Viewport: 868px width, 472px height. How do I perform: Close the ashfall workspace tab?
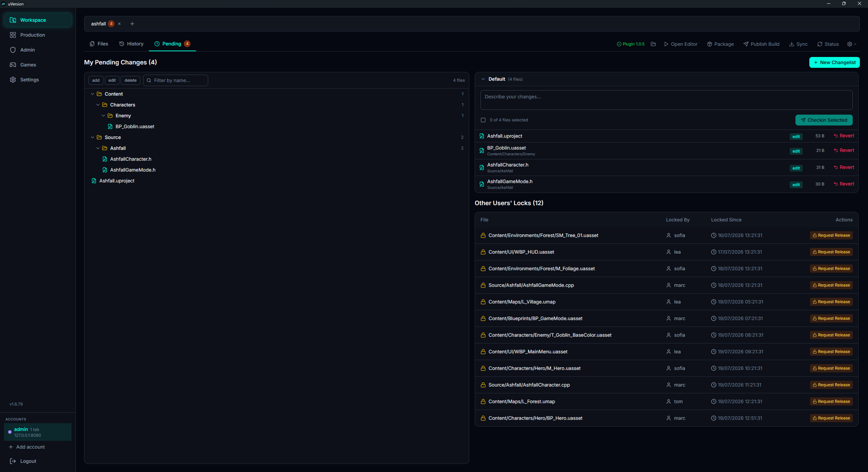tap(119, 24)
